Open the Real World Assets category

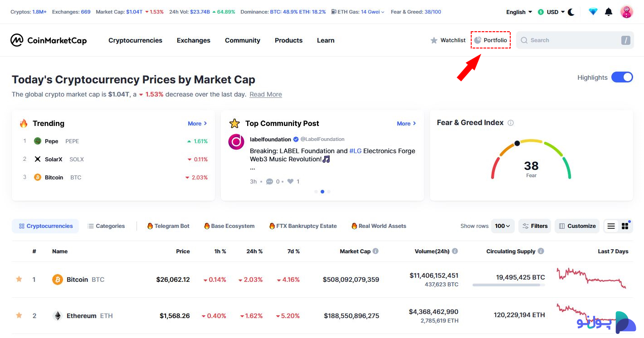click(x=378, y=226)
